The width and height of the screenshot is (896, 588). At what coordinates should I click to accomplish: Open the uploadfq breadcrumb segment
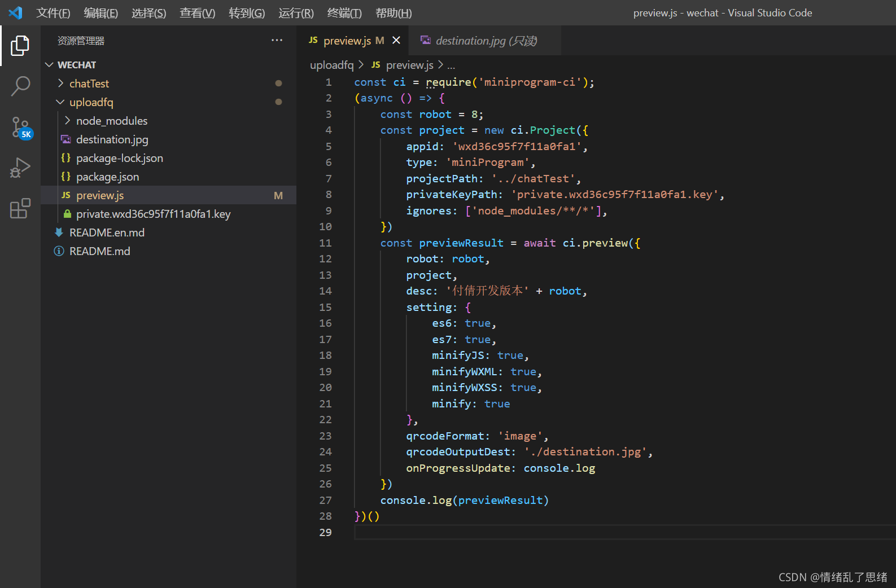tap(331, 65)
